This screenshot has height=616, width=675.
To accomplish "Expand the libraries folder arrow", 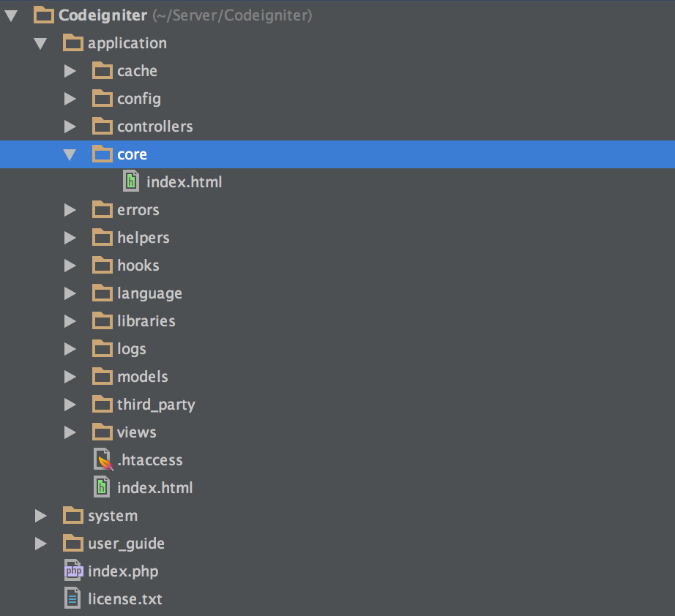I will [x=70, y=321].
